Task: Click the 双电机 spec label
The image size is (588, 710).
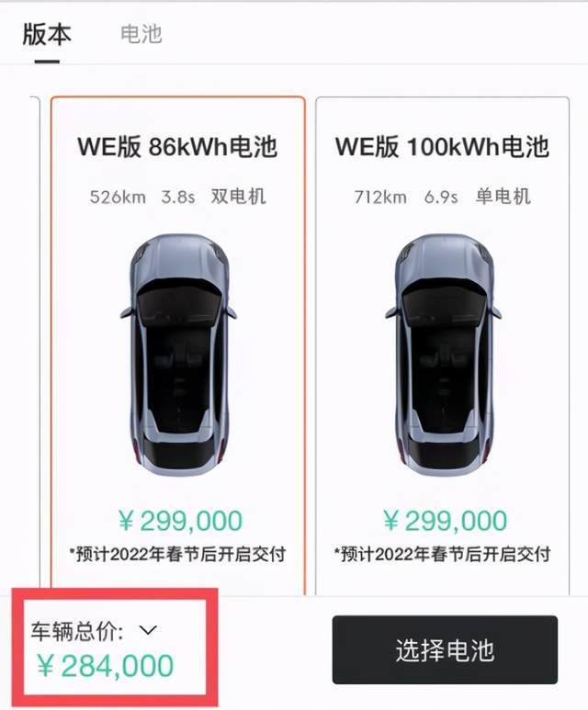Action: (x=238, y=197)
